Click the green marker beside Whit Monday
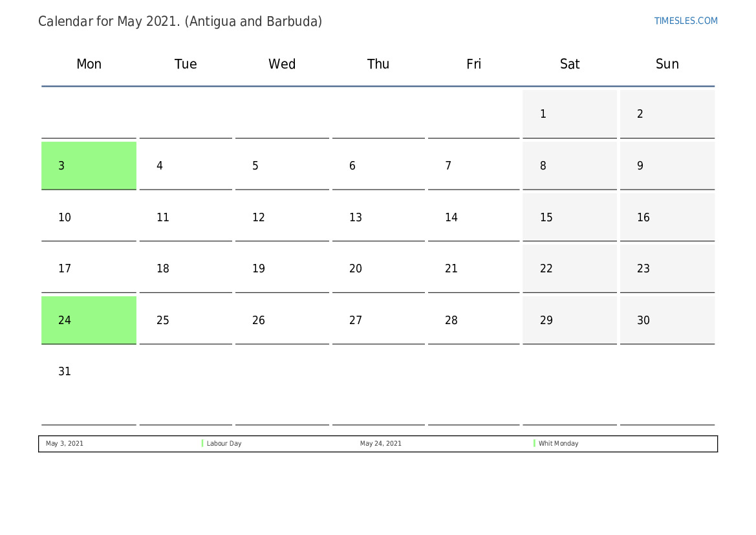 pyautogui.click(x=534, y=443)
